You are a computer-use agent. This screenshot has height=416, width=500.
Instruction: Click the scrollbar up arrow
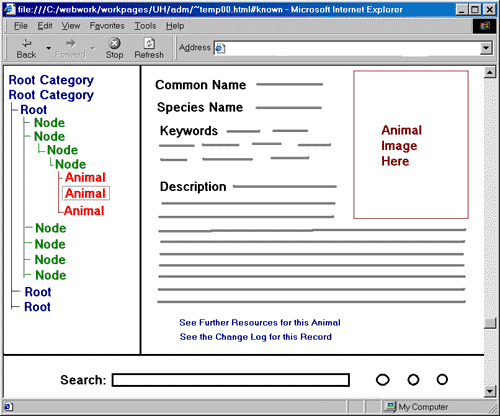490,72
